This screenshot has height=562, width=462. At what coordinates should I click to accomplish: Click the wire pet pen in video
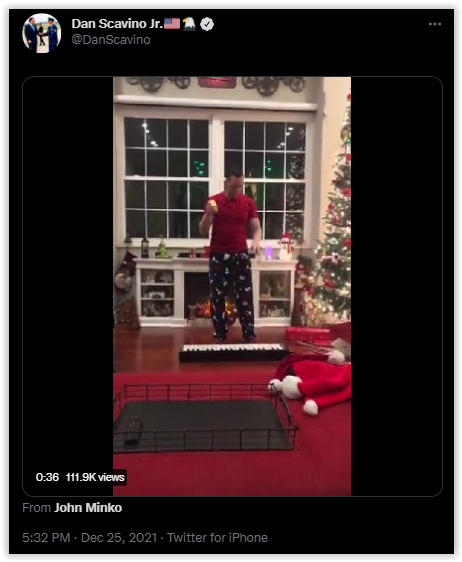click(x=205, y=418)
